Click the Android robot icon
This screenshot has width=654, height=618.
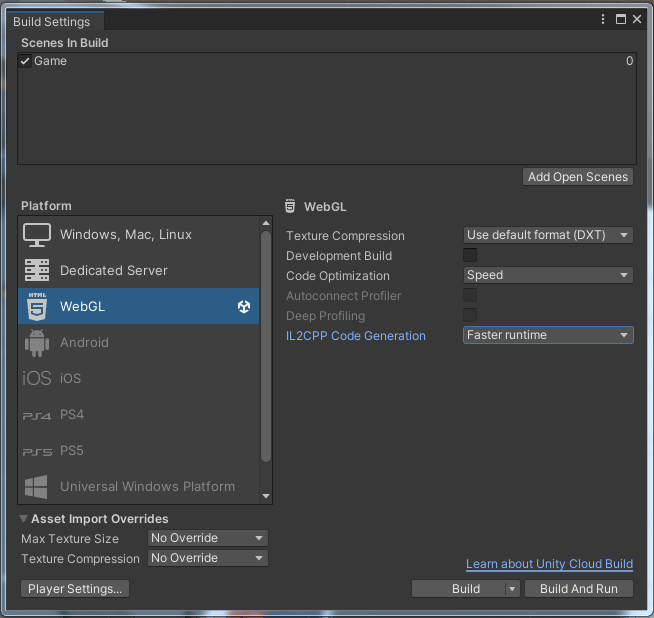pyautogui.click(x=37, y=342)
